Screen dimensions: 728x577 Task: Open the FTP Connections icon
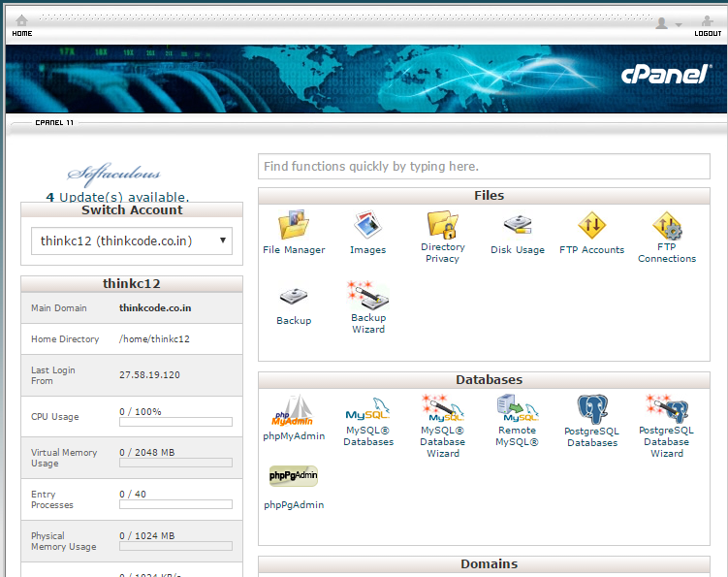pos(667,225)
